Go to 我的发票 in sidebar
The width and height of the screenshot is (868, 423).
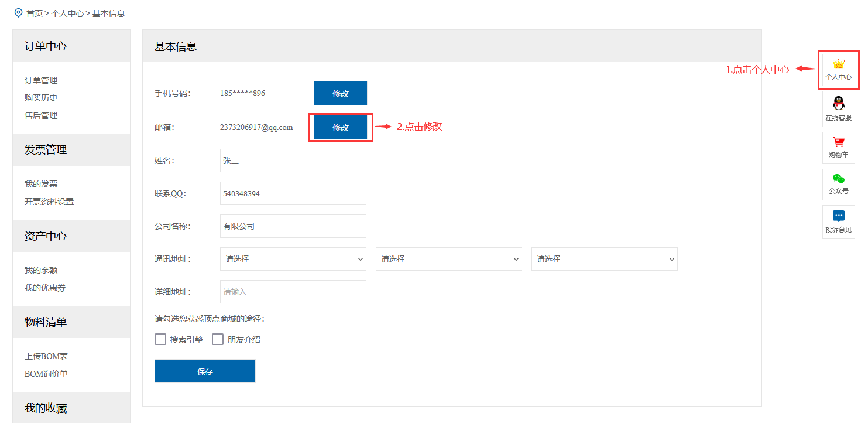pos(41,184)
